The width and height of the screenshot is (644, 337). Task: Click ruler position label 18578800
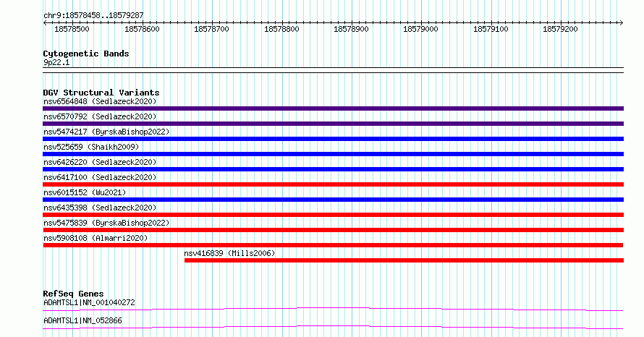tap(281, 29)
